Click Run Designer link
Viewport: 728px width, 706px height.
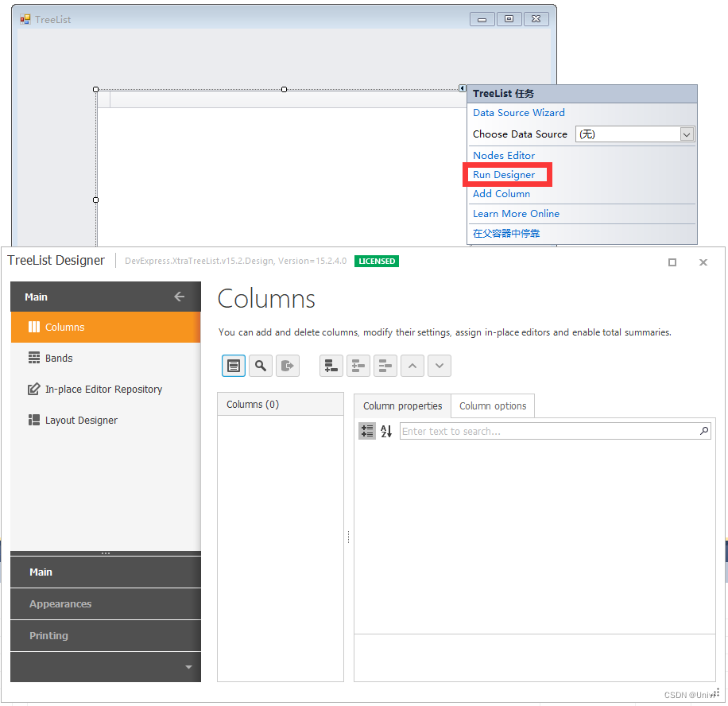point(504,175)
